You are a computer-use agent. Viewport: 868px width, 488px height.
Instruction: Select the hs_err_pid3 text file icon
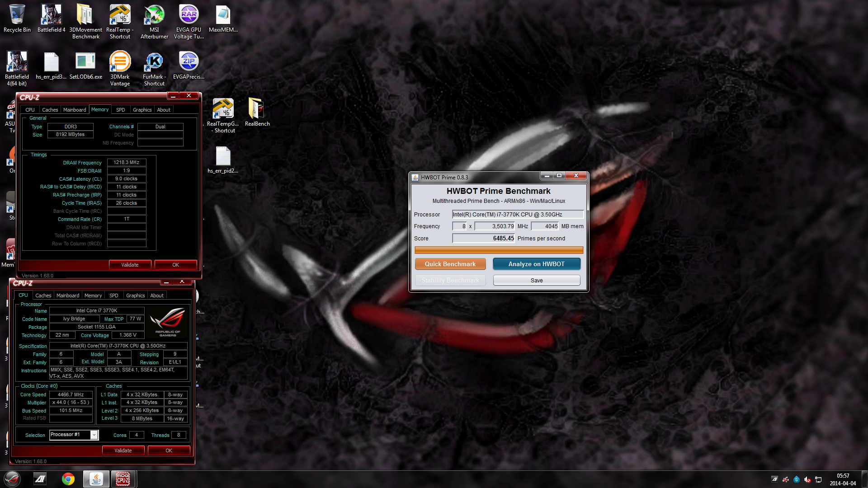(x=51, y=66)
